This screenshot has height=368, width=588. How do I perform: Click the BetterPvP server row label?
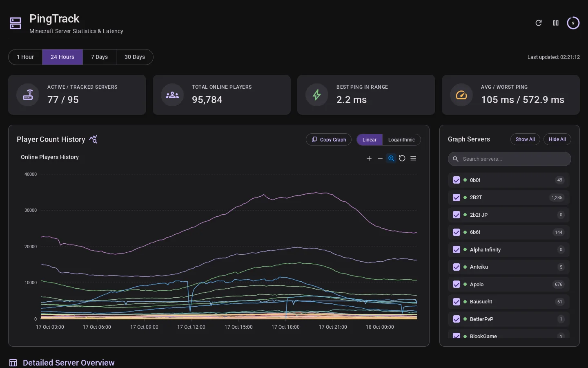click(x=481, y=319)
